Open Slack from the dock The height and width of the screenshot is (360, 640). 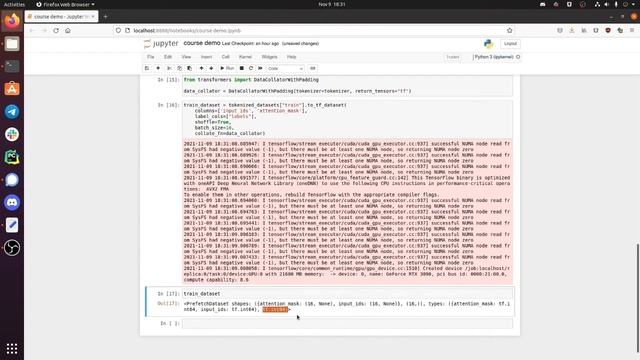pos(12,134)
